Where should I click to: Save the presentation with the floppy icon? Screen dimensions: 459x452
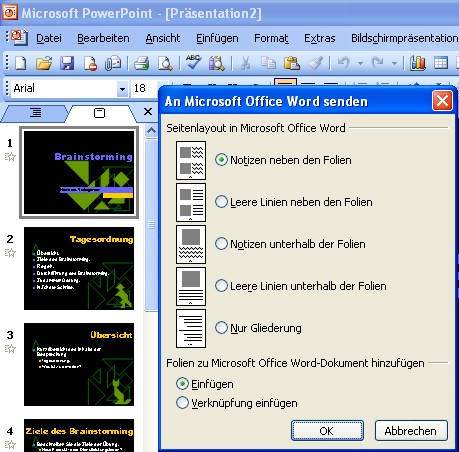(x=67, y=63)
